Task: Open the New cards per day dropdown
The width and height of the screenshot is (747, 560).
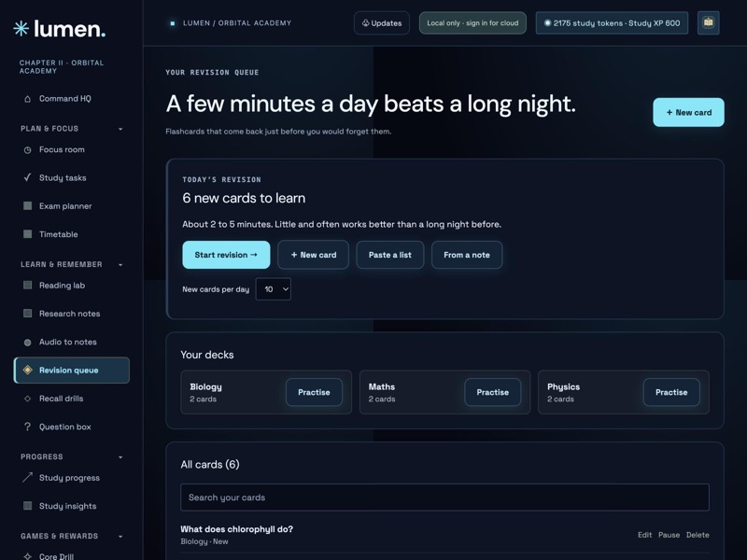Action: tap(274, 289)
